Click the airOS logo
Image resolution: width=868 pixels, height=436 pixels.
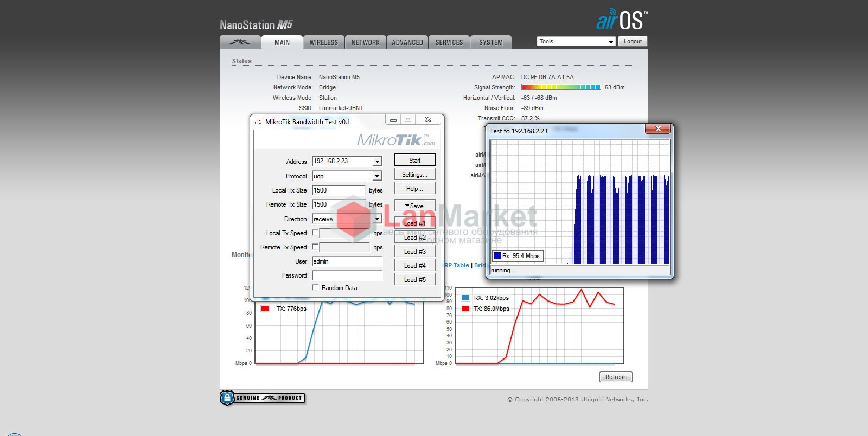coord(621,20)
